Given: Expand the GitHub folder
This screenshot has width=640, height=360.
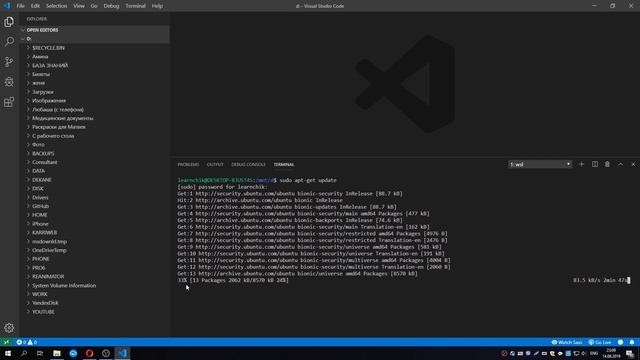Looking at the screenshot, I should (95, 206).
